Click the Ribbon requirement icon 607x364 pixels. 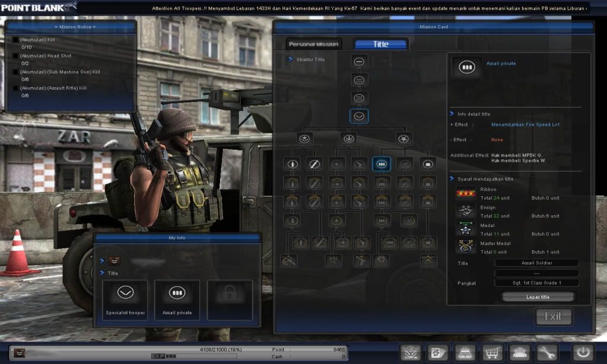[465, 193]
